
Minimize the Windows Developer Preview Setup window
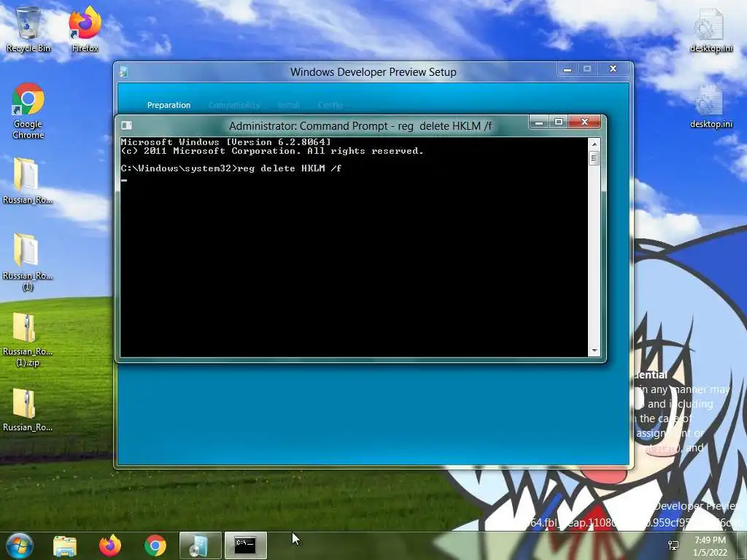[x=568, y=69]
